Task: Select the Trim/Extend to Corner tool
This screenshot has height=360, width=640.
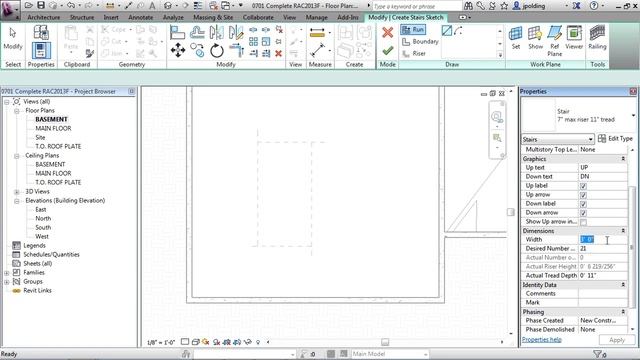Action: (x=236, y=50)
